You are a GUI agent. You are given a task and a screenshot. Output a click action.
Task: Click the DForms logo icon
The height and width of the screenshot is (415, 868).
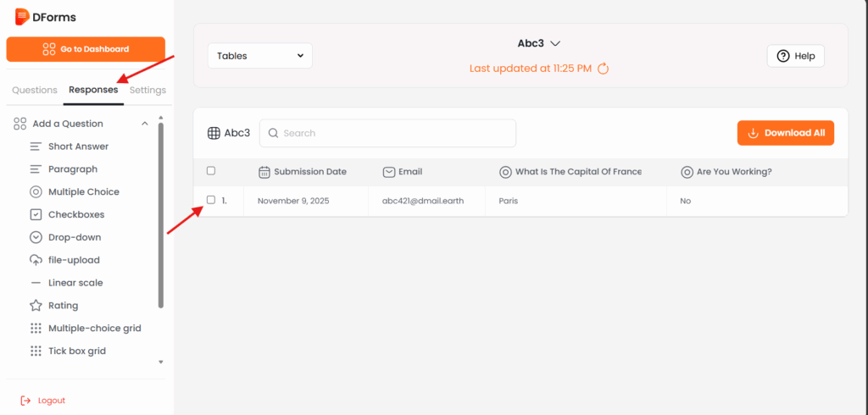tap(22, 16)
